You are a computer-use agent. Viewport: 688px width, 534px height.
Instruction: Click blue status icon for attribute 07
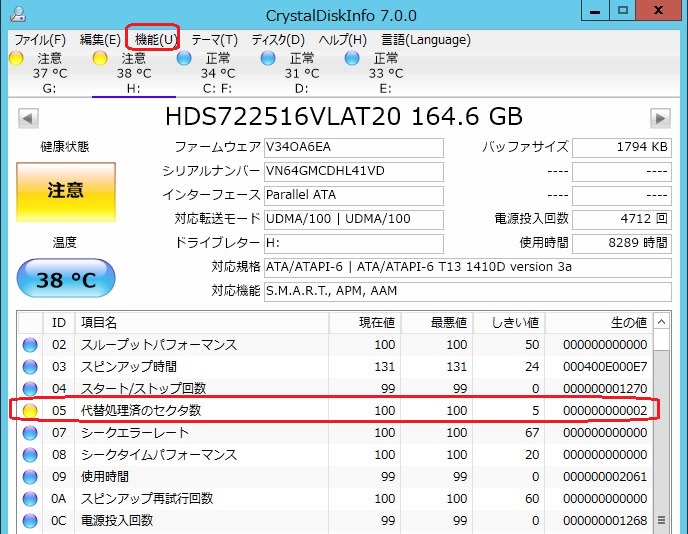[x=30, y=433]
